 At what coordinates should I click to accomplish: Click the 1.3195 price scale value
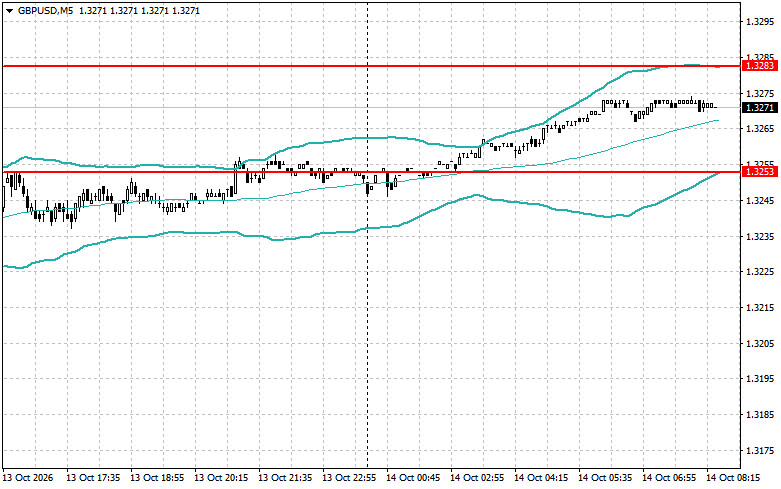coord(760,379)
